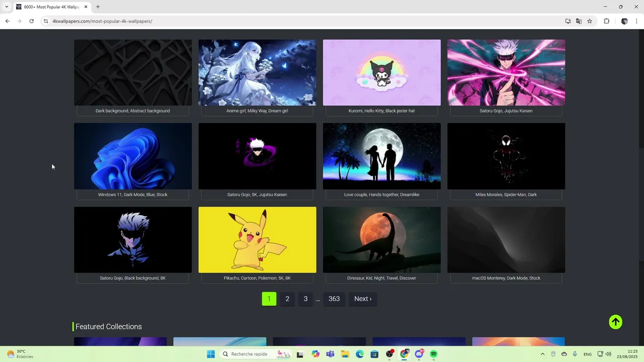This screenshot has height=362, width=644.
Task: Click the address bar URL
Action: pyautogui.click(x=102, y=21)
